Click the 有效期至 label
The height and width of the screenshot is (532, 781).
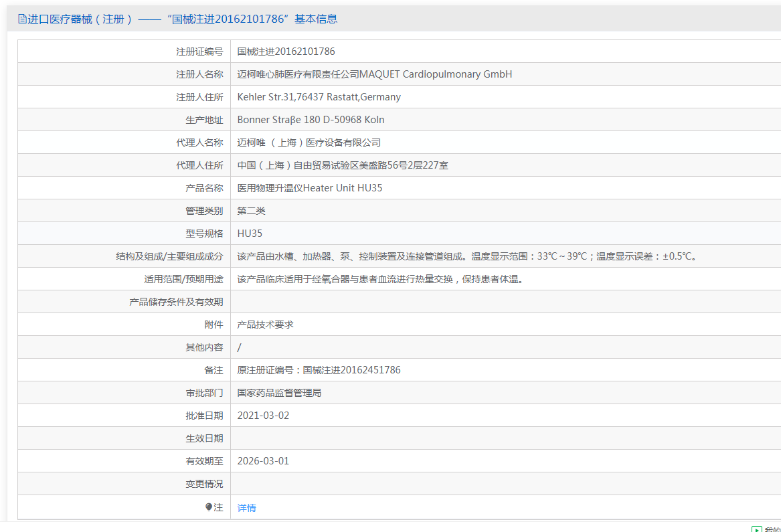204,461
